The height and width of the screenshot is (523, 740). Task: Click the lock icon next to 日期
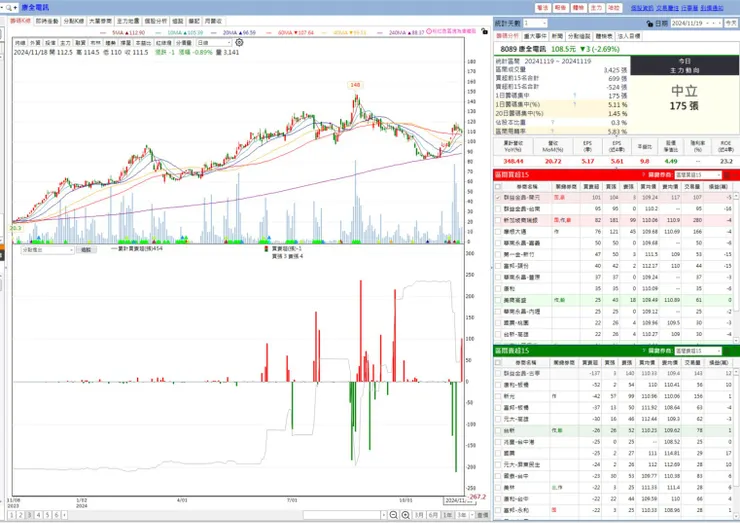[x=650, y=23]
